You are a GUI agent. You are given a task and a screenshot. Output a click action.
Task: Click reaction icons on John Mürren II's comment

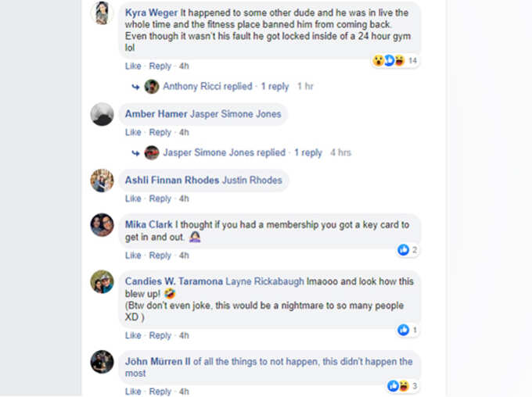tap(399, 386)
